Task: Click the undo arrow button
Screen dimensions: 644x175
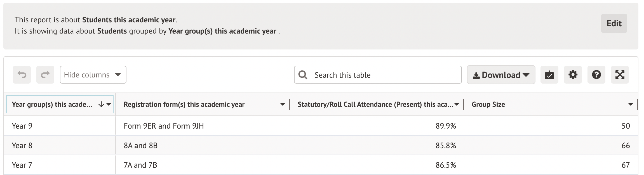Action: click(22, 75)
